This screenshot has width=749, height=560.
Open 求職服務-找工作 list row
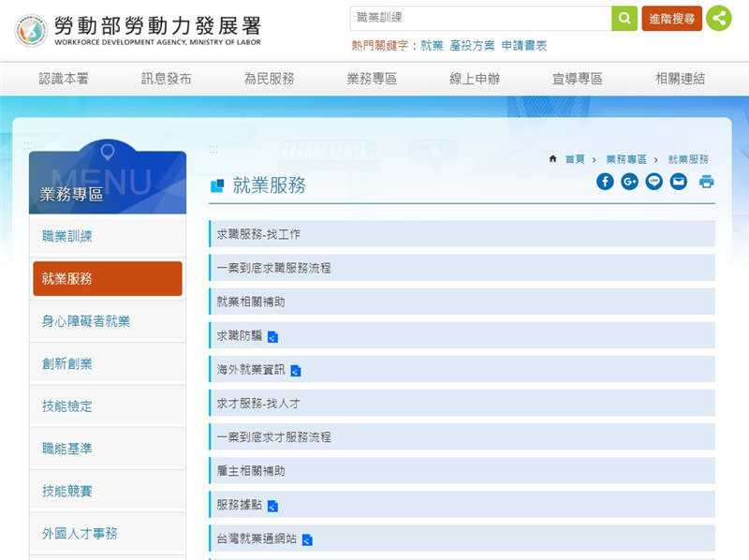coord(462,234)
